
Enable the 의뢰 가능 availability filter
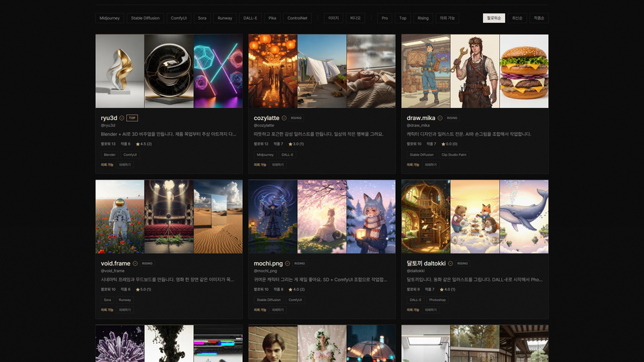pos(445,18)
